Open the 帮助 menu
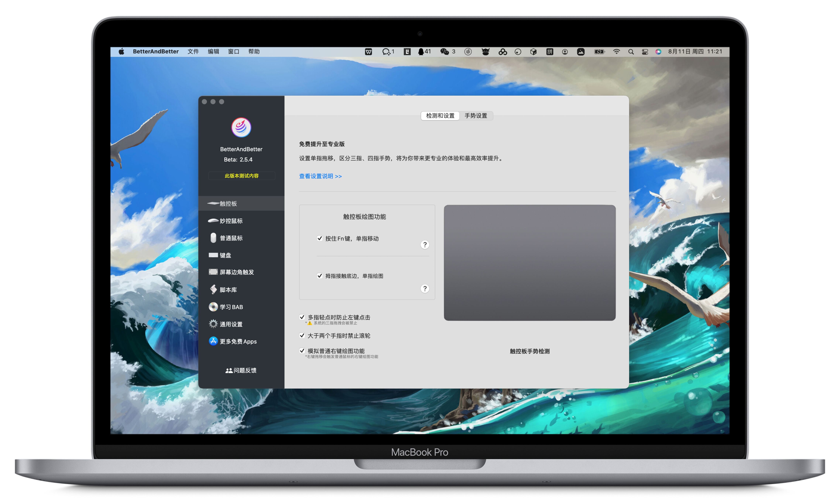This screenshot has width=840, height=504. (254, 52)
